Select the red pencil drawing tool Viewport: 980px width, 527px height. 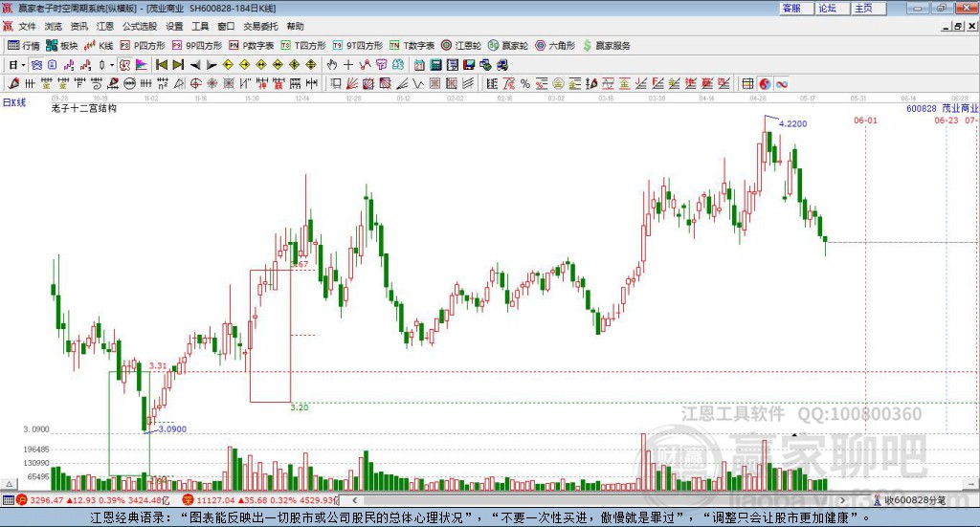tap(13, 83)
